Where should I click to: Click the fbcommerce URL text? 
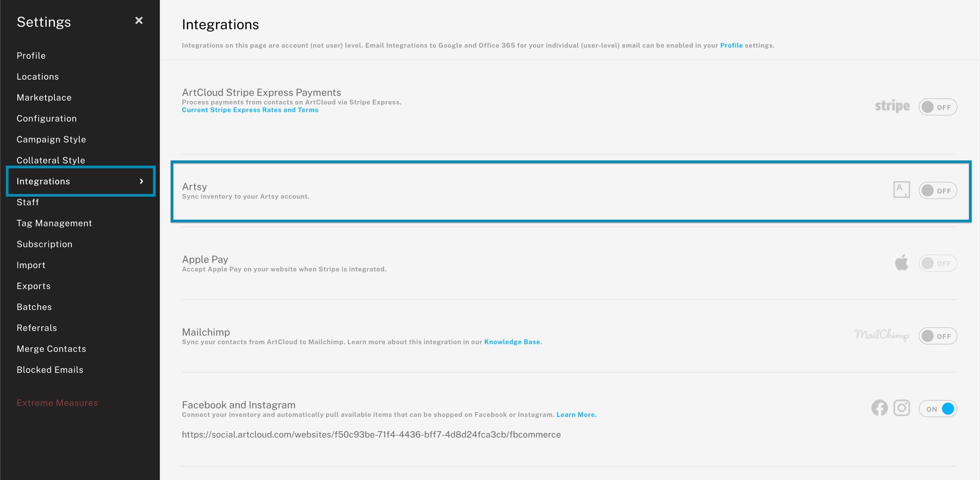(x=371, y=434)
